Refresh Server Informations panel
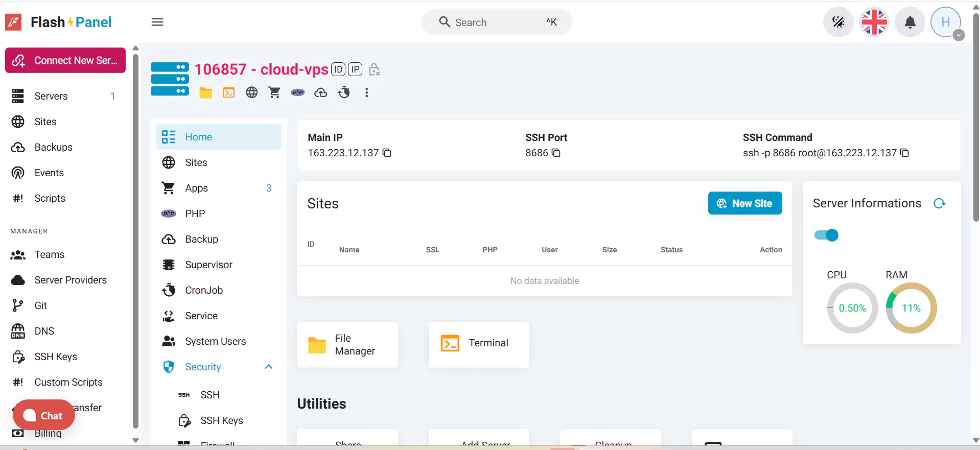980x450 pixels. (x=939, y=203)
